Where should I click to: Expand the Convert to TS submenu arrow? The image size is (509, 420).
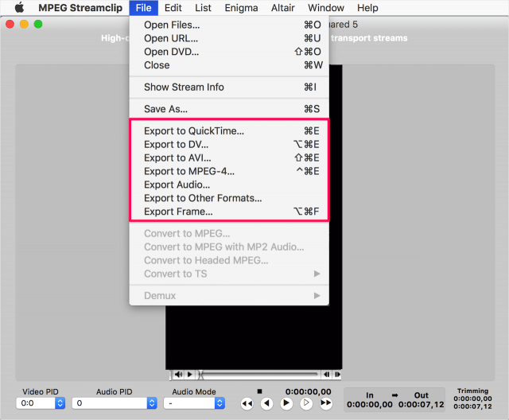[x=317, y=274]
